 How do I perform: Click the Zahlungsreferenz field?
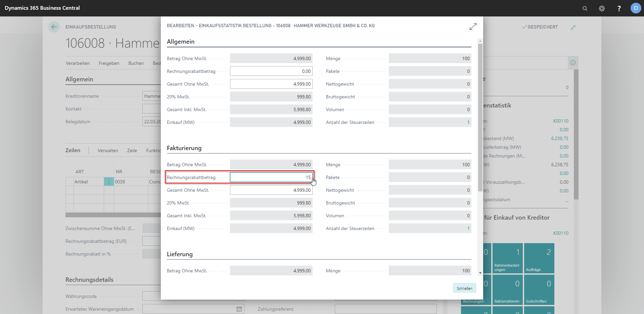point(385,309)
